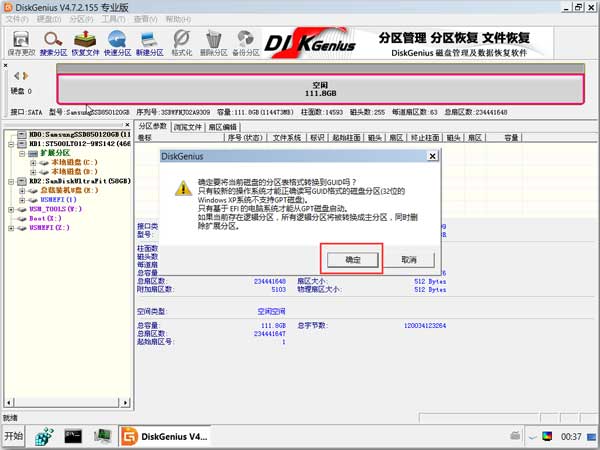Go to previous disk with left arrow
Image resolution: width=600 pixels, height=450 pixels.
click(x=16, y=76)
